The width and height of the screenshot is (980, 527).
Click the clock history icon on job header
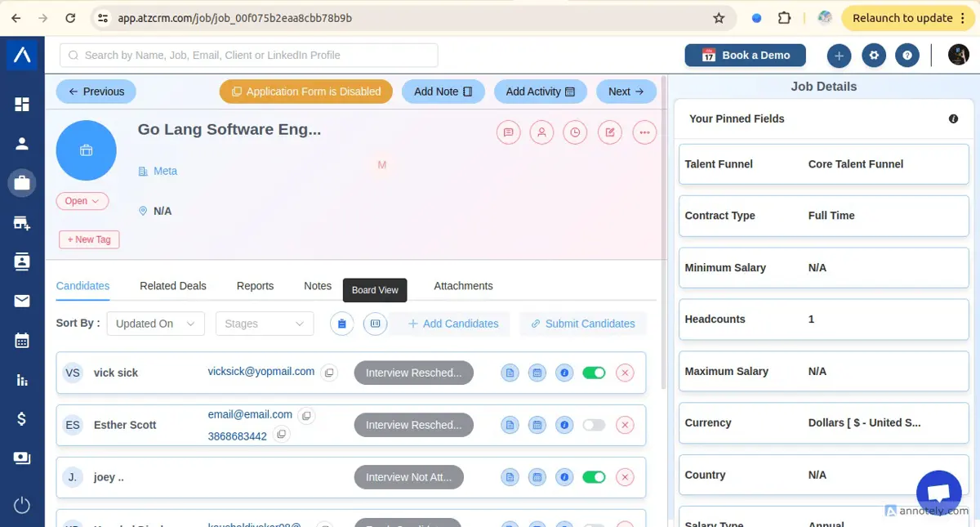[x=575, y=132]
